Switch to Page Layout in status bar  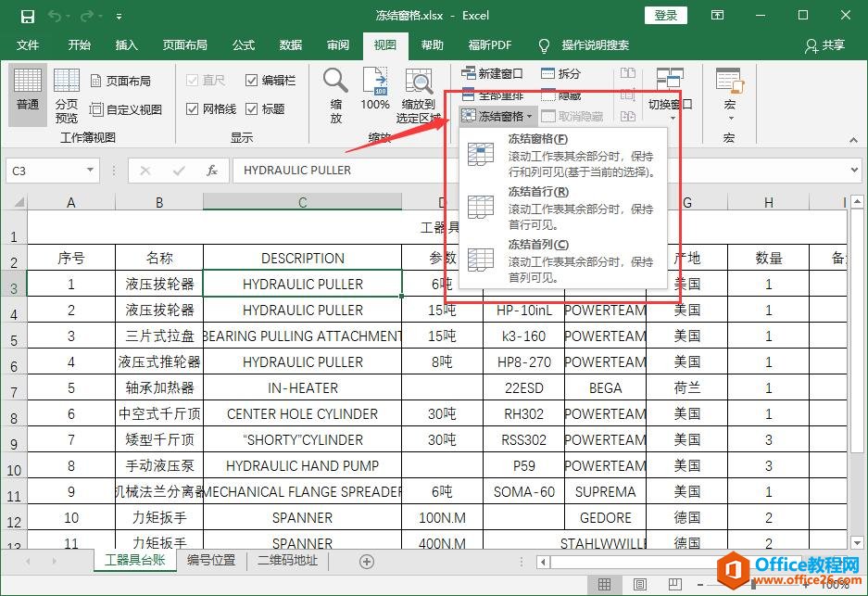tap(639, 584)
